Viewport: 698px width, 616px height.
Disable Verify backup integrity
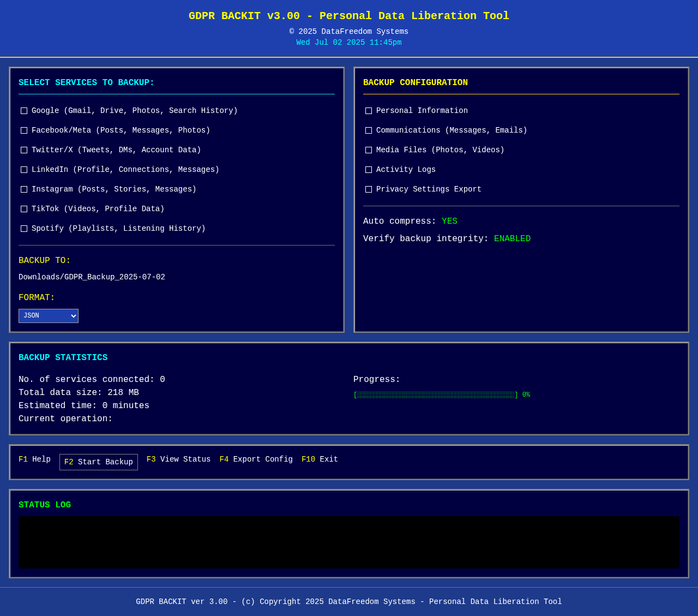(x=512, y=238)
